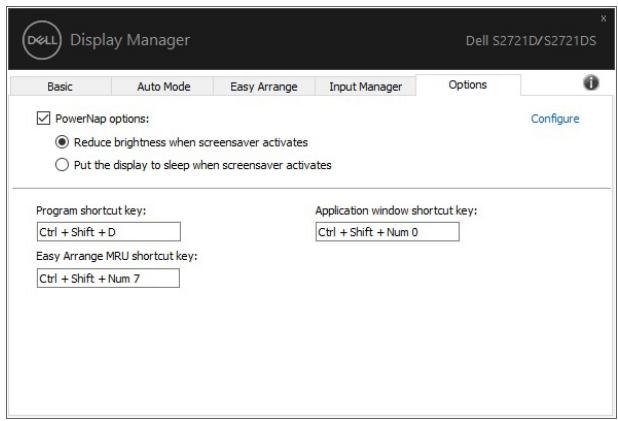
Task: Click the PowerNap options label text
Action: pos(102,119)
